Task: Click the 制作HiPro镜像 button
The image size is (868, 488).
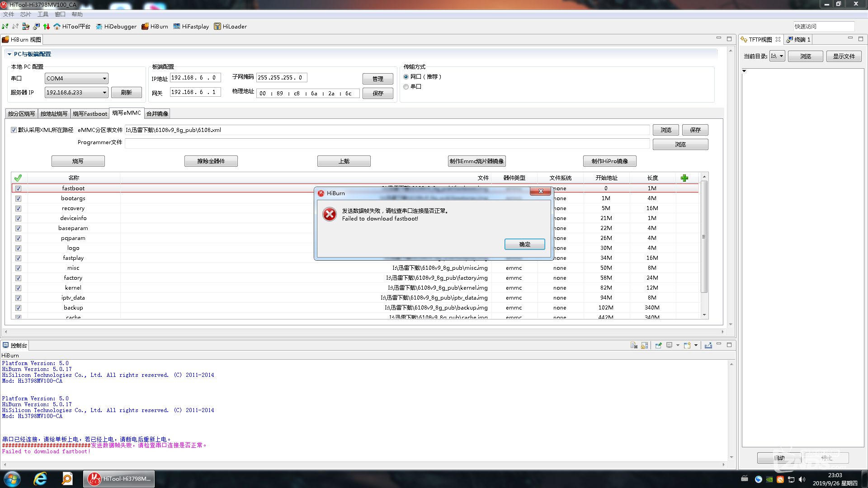Action: point(609,161)
